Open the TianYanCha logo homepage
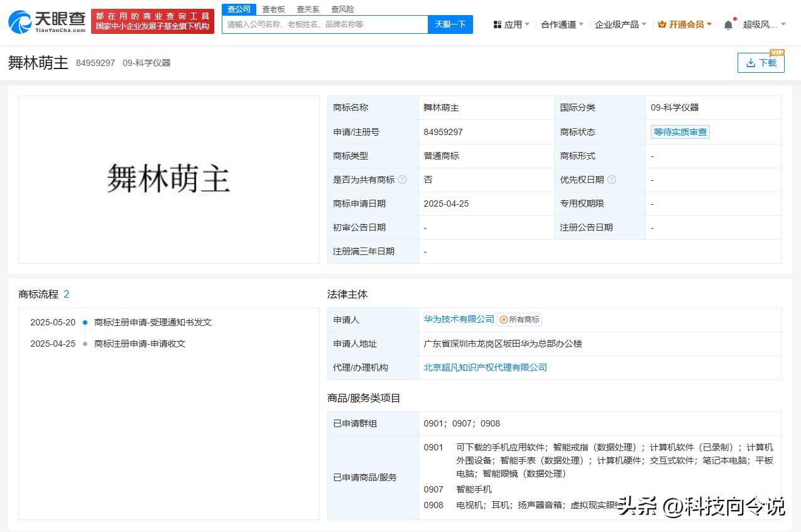This screenshot has height=532, width=801. (x=47, y=21)
